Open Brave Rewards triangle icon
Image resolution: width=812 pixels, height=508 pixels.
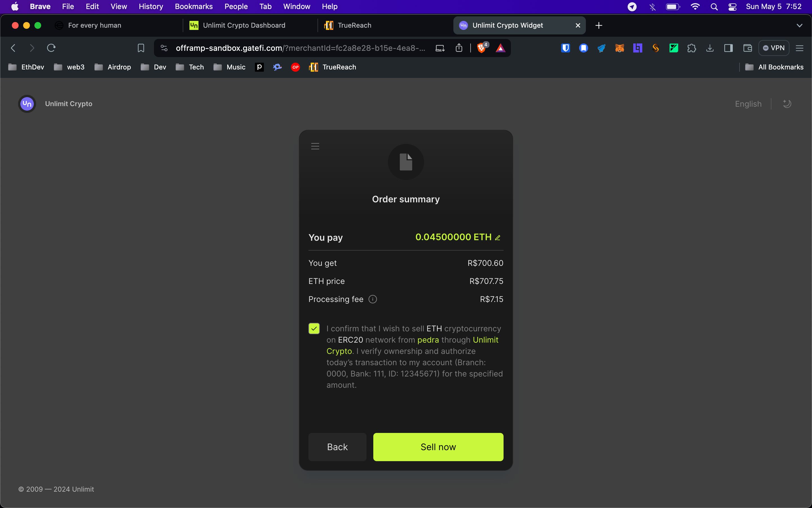[x=500, y=48]
